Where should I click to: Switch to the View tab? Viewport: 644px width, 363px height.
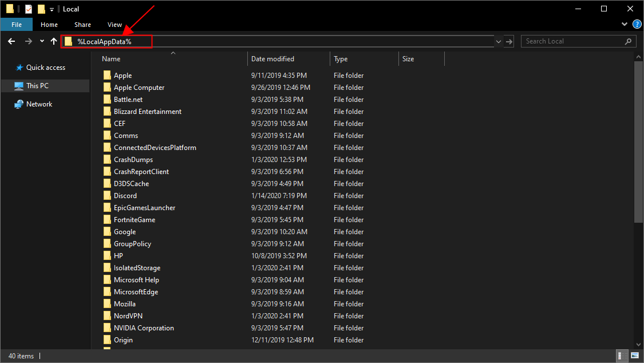[114, 25]
